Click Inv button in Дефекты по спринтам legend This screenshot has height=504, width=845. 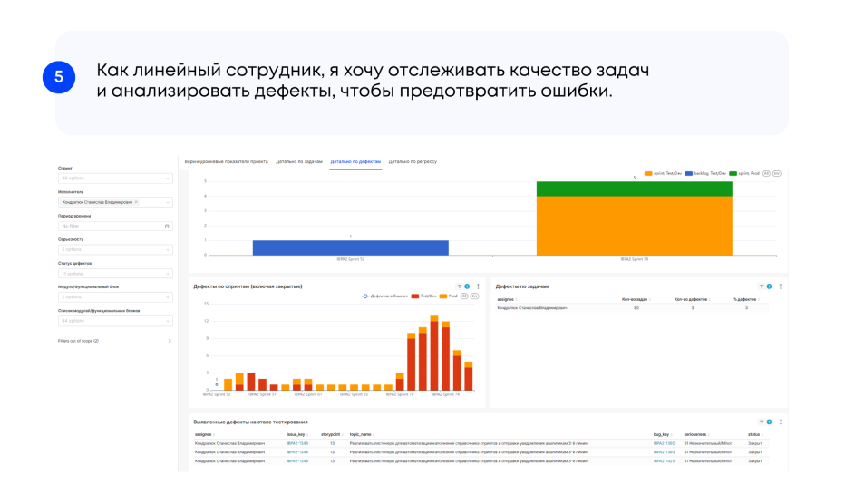click(474, 296)
